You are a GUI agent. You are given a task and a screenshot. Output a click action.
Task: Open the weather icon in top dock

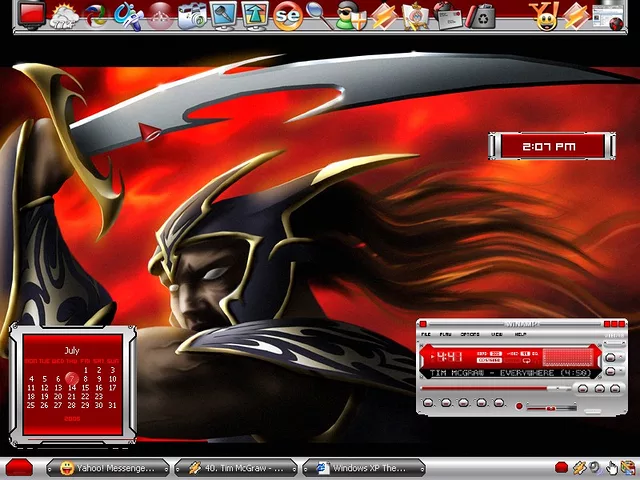(64, 15)
